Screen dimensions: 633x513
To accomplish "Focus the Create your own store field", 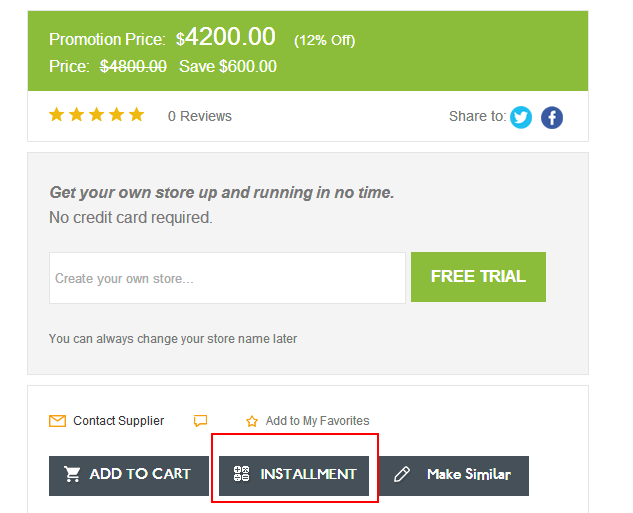I will pyautogui.click(x=227, y=278).
